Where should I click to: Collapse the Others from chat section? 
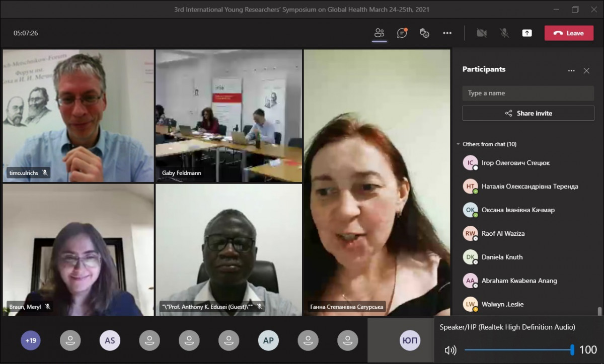point(458,144)
